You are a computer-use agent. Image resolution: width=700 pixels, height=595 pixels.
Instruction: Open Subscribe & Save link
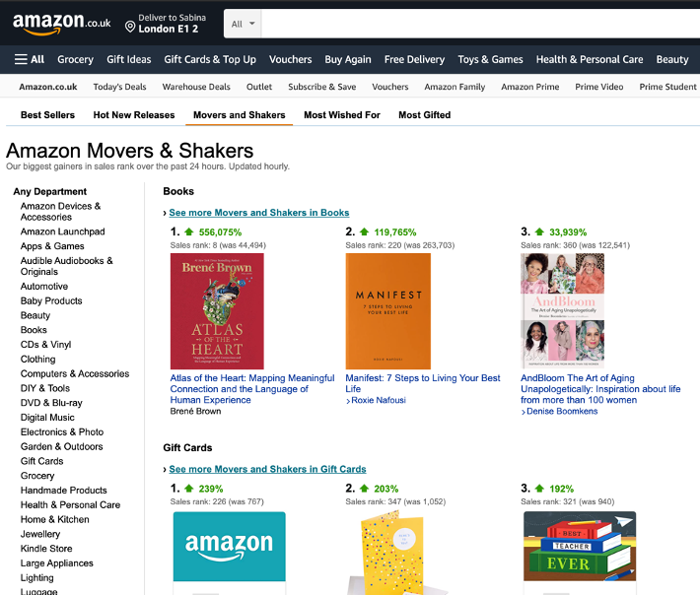(x=322, y=87)
